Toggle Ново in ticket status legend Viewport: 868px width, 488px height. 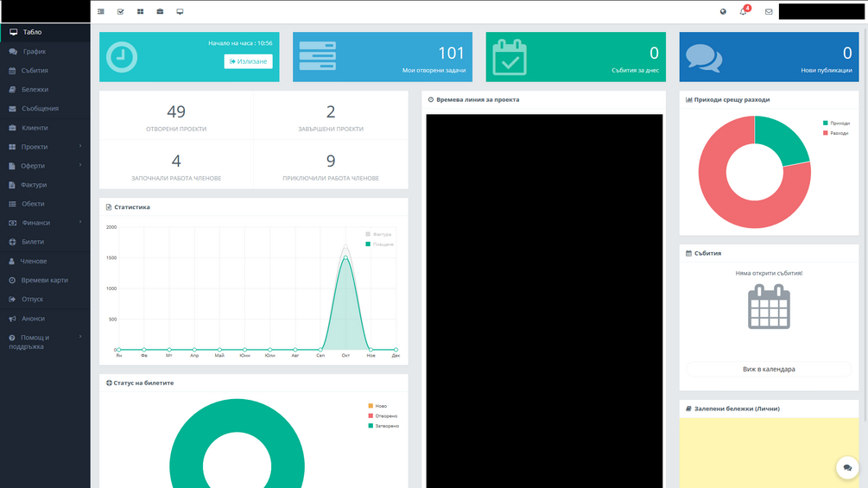pos(377,406)
